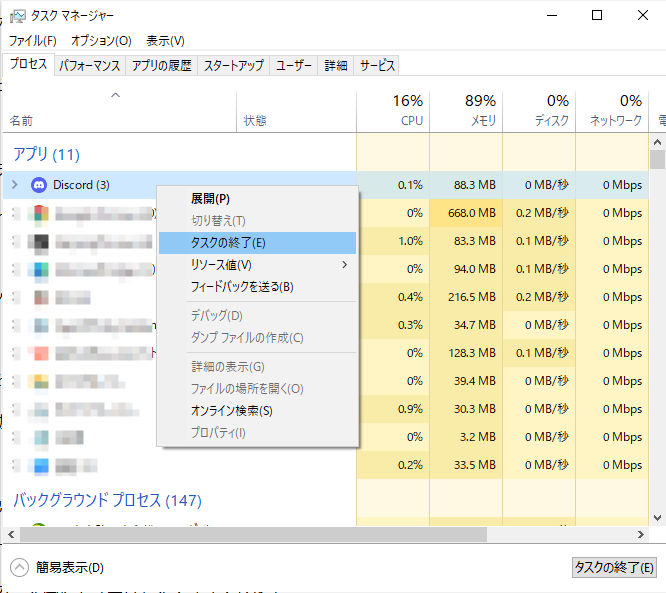Viewport: 666px width, 593px height.
Task: Click the バックグラウンド プロセス (147) group heading
Action: 107,500
